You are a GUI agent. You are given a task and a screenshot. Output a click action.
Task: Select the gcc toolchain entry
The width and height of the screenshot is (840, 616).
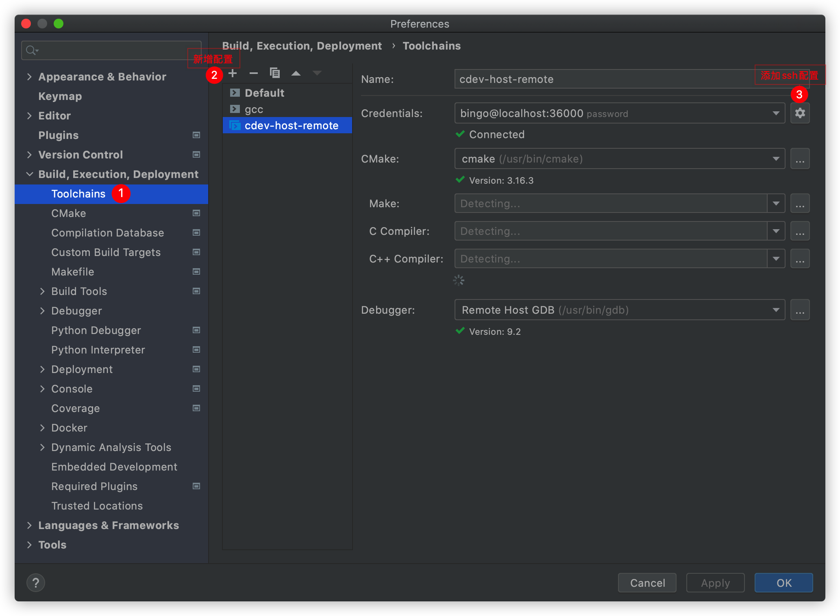[254, 109]
